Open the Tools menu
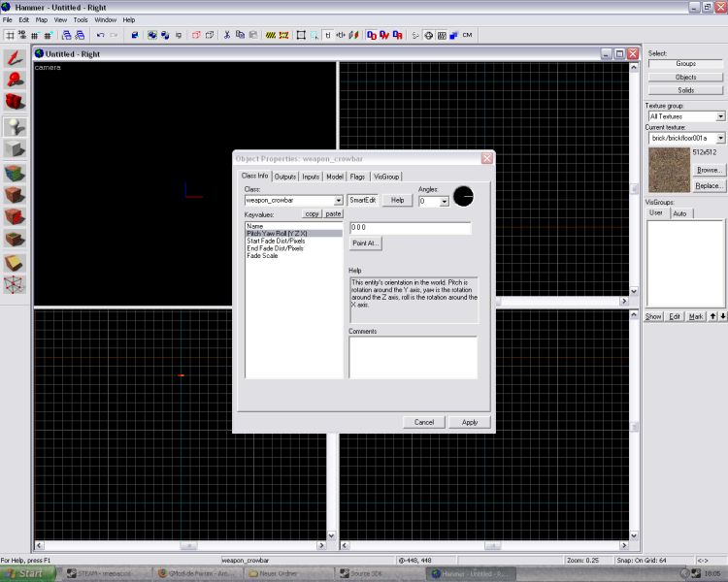The width and height of the screenshot is (728, 582). 81,19
